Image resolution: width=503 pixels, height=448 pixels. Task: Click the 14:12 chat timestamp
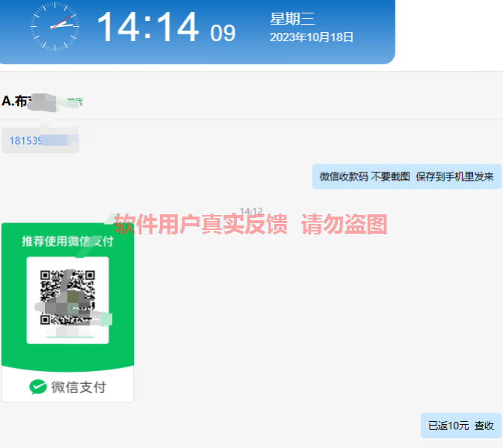[251, 211]
